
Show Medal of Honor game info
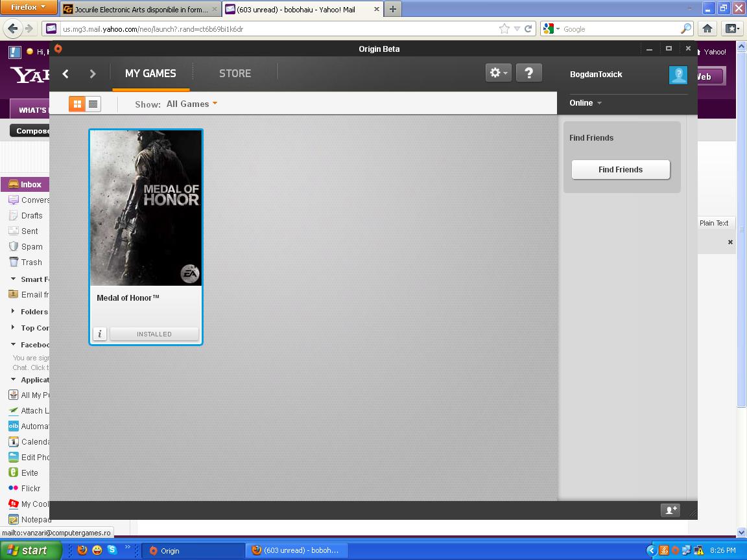(100, 334)
